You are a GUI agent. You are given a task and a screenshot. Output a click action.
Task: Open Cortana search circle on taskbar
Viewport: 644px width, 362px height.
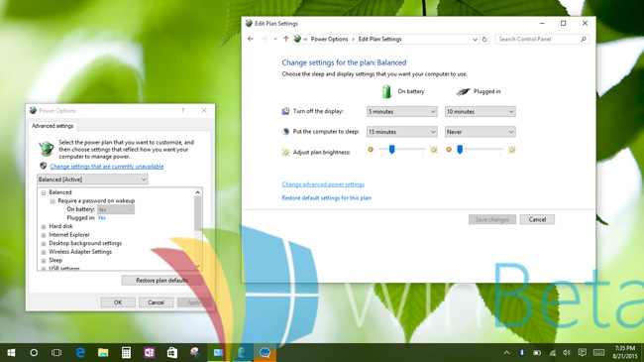34,352
